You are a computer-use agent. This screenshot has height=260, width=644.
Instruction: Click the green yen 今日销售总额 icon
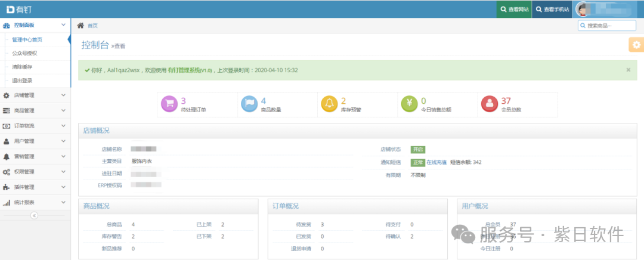[410, 104]
